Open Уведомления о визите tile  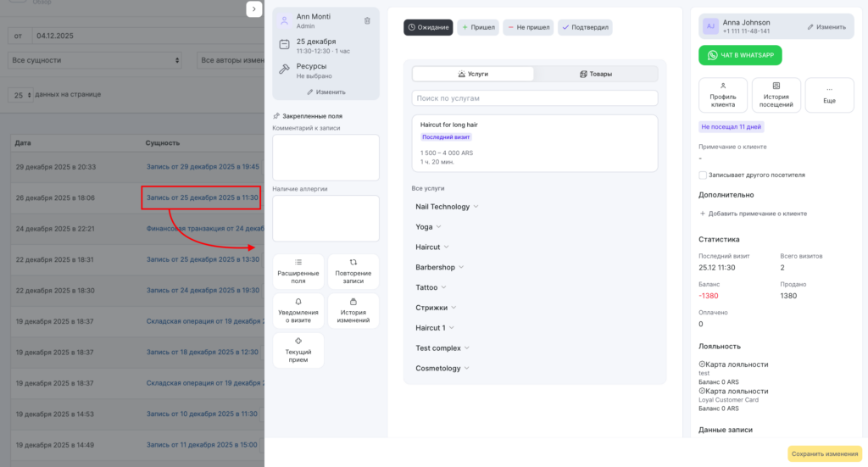[x=298, y=311]
